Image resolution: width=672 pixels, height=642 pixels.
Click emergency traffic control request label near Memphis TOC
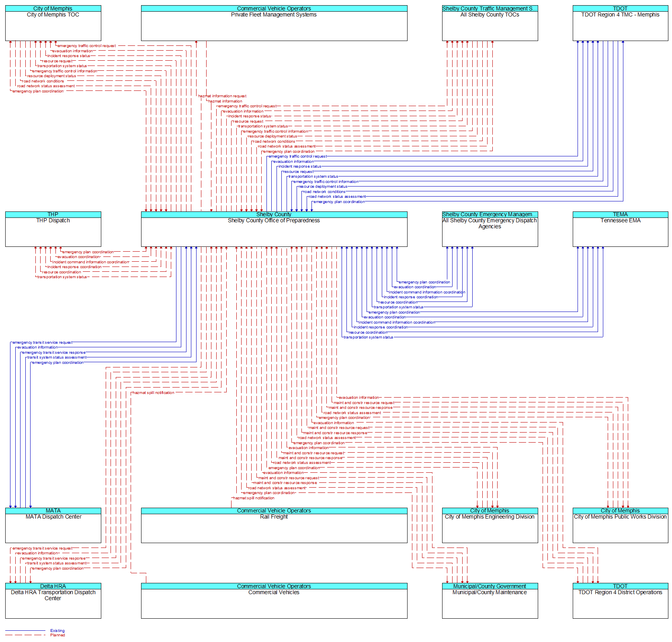tap(86, 46)
